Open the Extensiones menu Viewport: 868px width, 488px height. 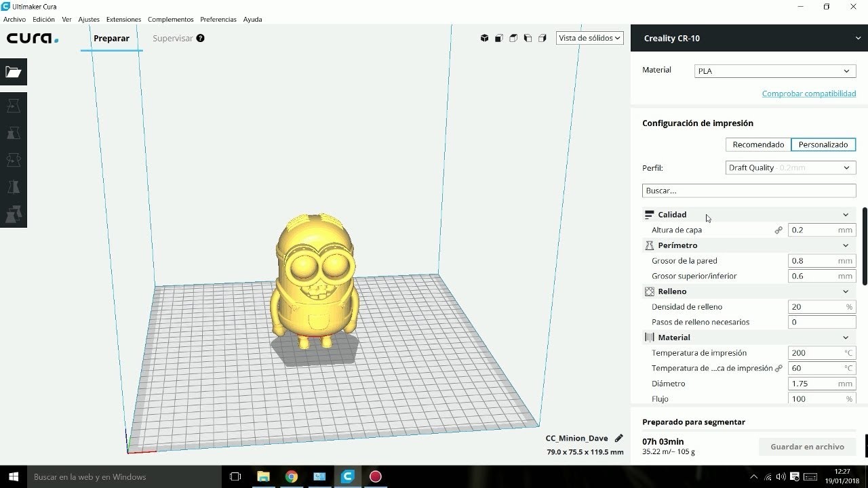coord(123,20)
